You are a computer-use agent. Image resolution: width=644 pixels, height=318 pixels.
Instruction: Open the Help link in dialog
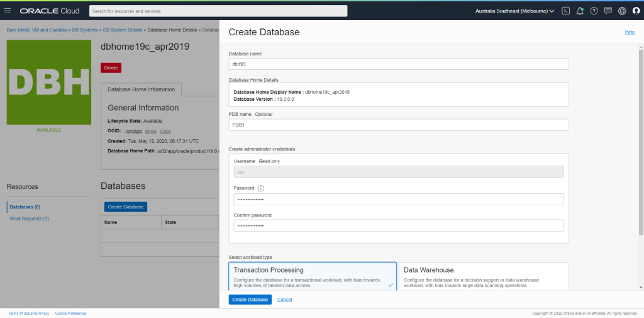click(629, 32)
